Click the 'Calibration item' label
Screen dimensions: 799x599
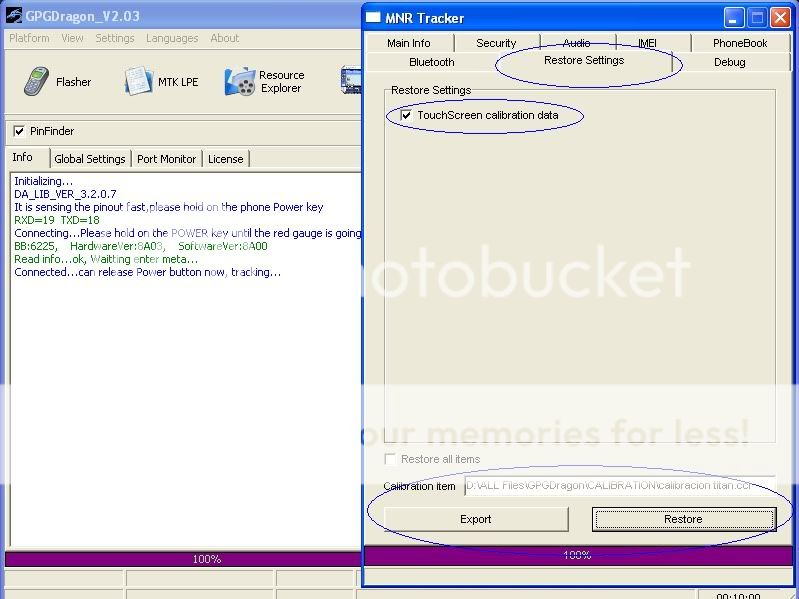point(419,486)
